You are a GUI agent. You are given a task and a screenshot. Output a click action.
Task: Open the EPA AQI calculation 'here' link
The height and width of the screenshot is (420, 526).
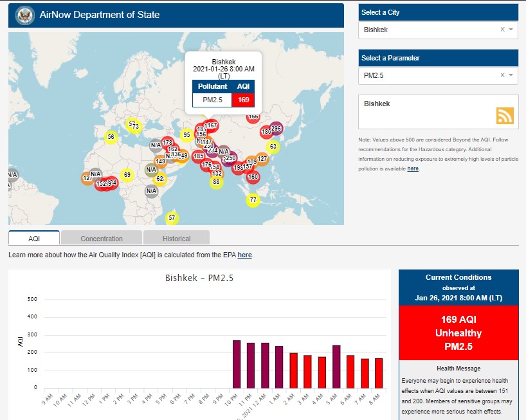pos(244,255)
